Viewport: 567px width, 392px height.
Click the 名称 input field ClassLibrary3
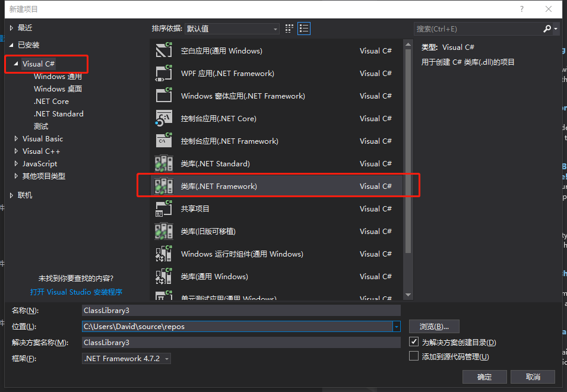(241, 310)
